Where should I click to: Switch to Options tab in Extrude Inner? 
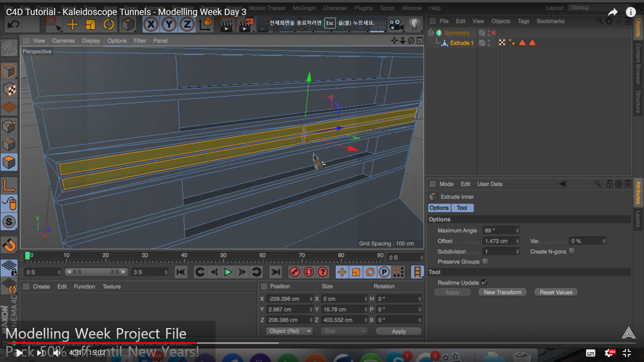(x=439, y=208)
